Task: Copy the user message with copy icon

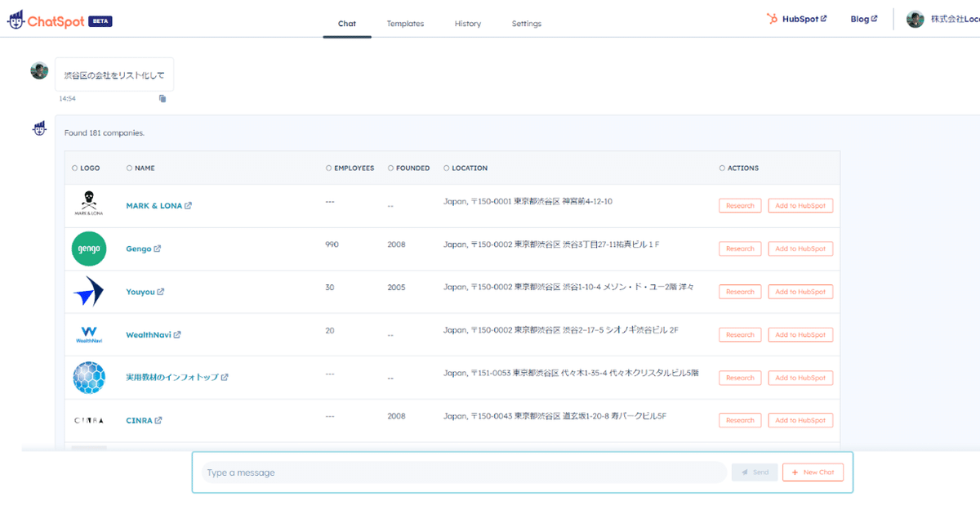Action: click(163, 98)
